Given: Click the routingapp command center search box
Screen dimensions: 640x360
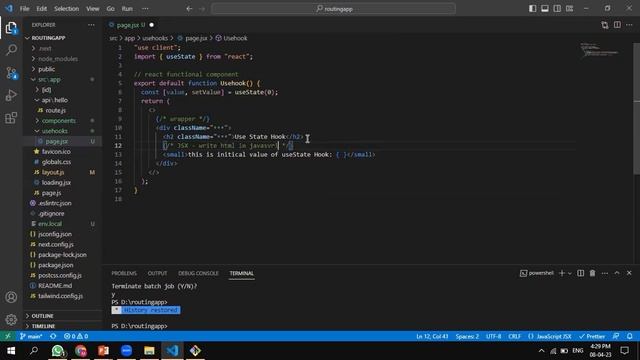Looking at the screenshot, I should click(x=334, y=9).
